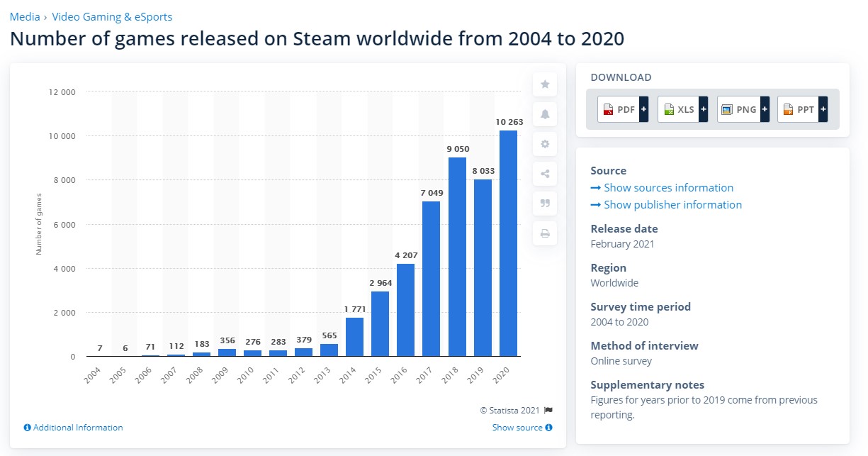Open the chart settings gear icon
Image resolution: width=868 pixels, height=456 pixels.
pyautogui.click(x=545, y=144)
